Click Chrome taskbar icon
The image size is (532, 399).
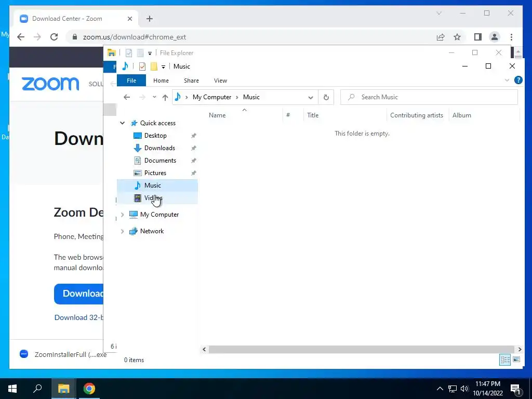89,389
